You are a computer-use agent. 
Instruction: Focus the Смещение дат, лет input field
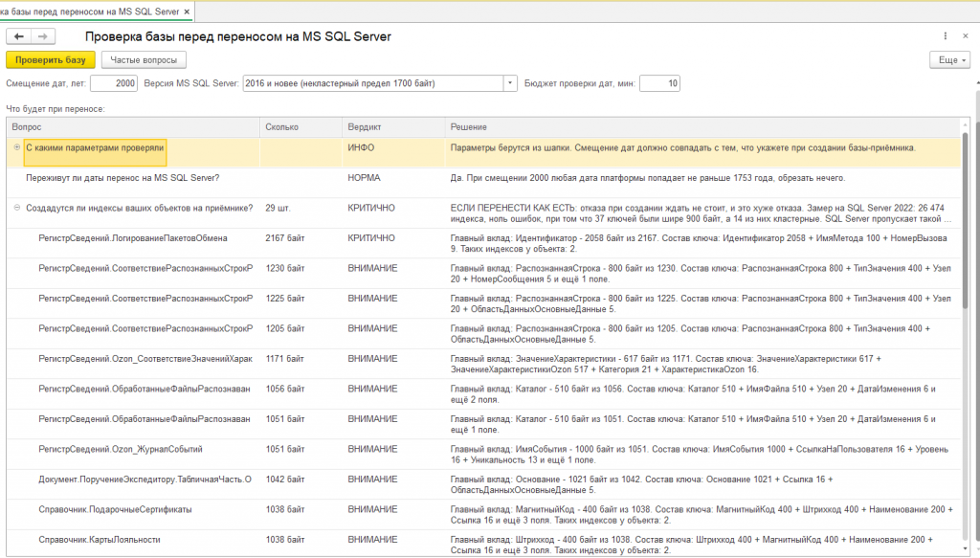coord(114,83)
